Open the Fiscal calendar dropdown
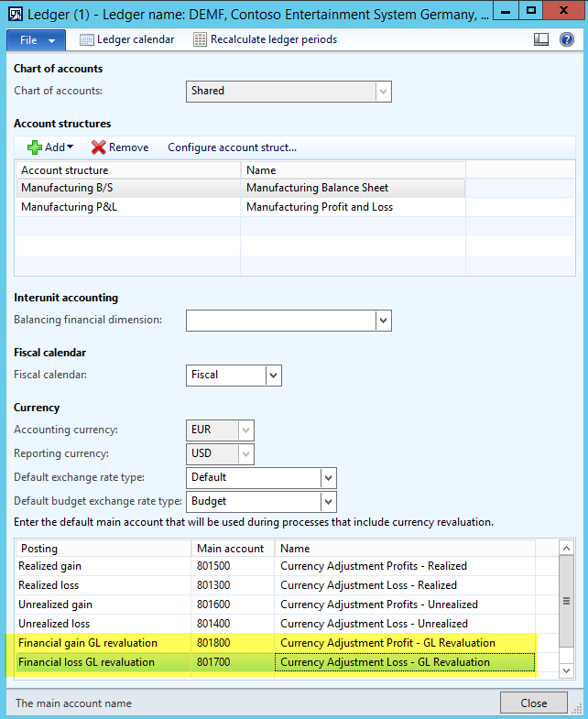The width and height of the screenshot is (588, 719). [273, 375]
